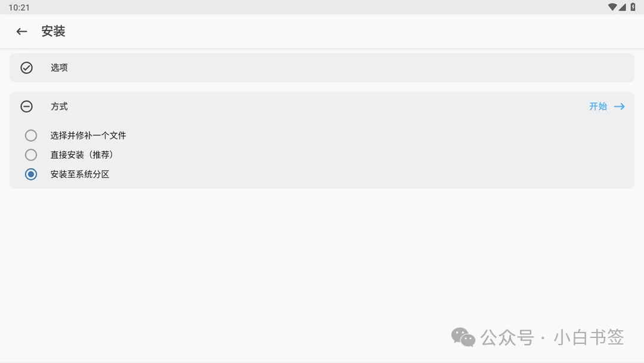The image size is (644, 363).
Task: Tap the back arrow in the header
Action: [x=22, y=32]
